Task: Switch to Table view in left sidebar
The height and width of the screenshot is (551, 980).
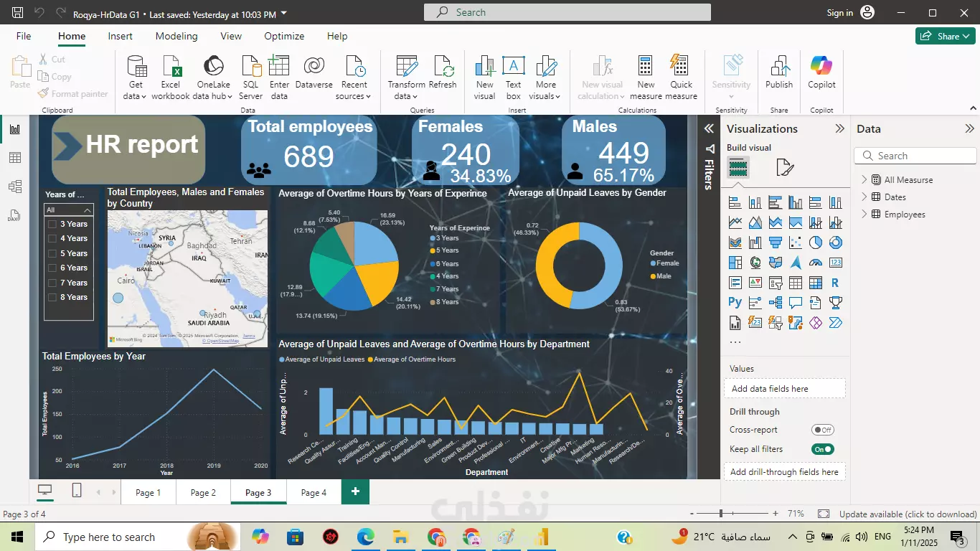Action: coord(15,158)
